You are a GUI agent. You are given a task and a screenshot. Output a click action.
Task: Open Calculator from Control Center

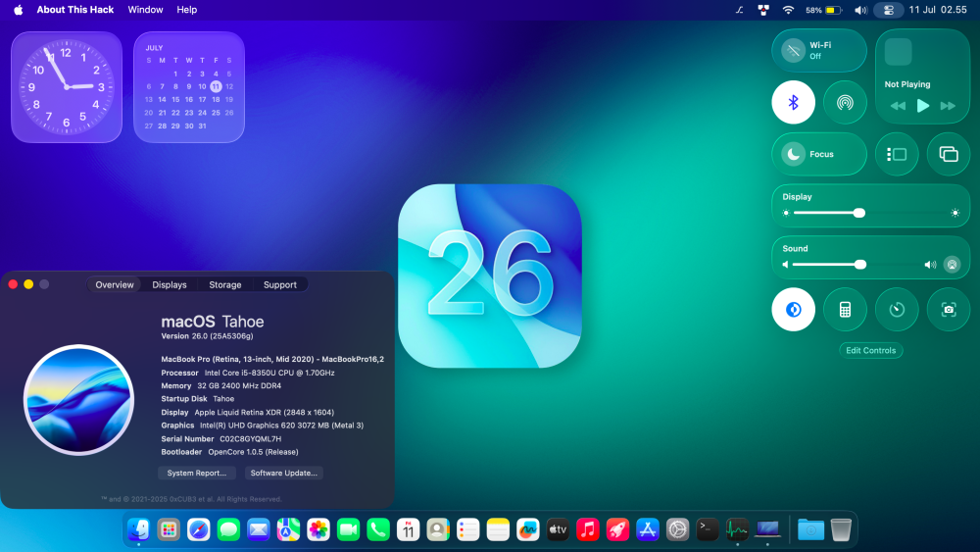coord(845,310)
